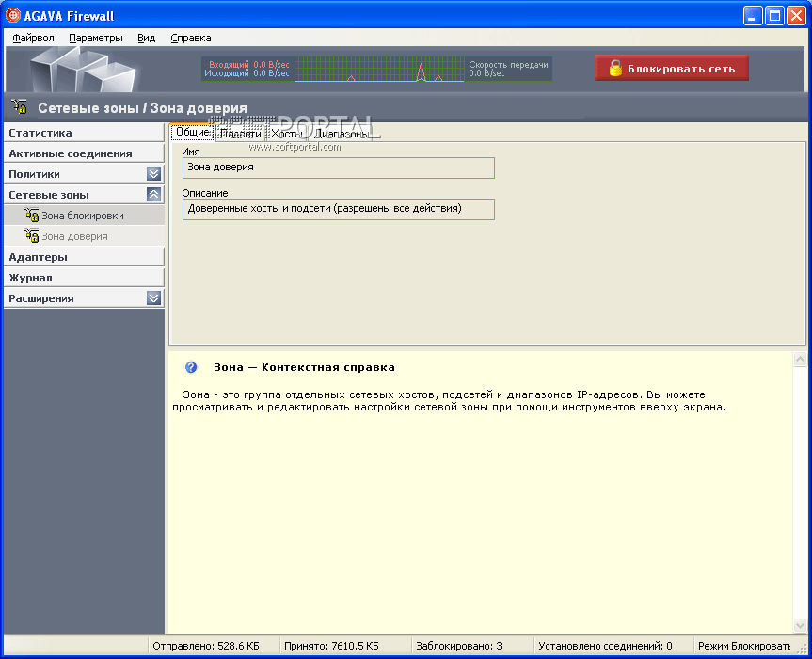Click the network zone icon in header
Viewport: 812px width, 659px height.
[20, 106]
